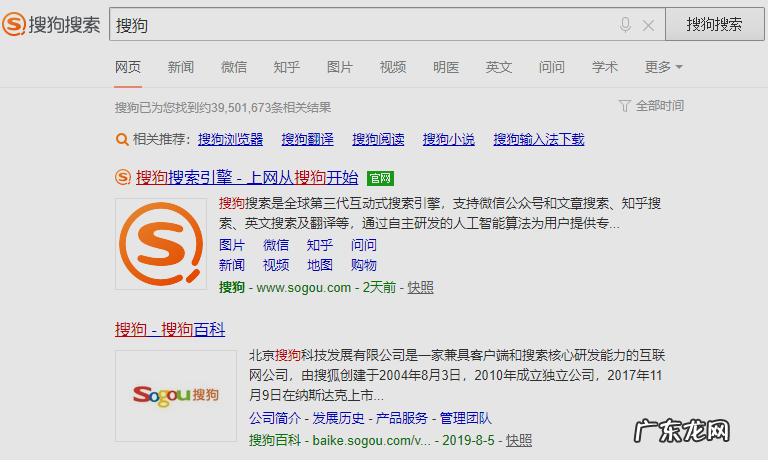Select the 知乎 search tab

point(287,67)
